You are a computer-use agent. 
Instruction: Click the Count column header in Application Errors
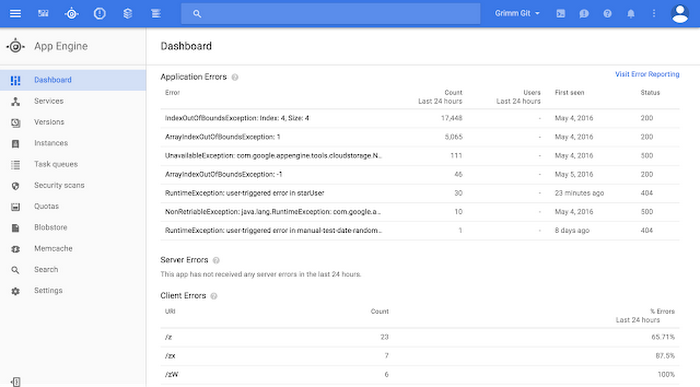[x=440, y=97]
